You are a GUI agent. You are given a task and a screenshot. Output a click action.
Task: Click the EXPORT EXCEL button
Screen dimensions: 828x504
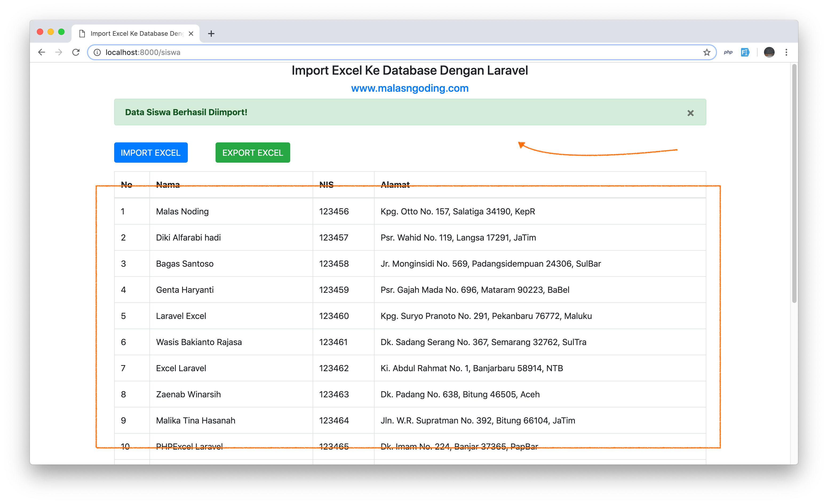(x=252, y=153)
